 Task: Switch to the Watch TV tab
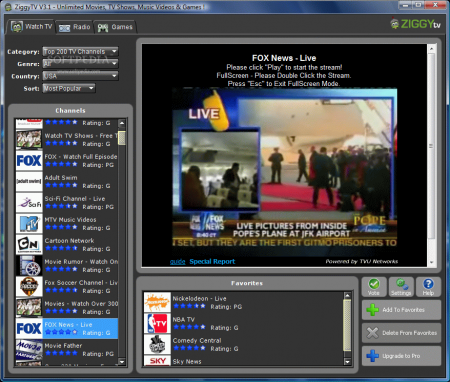[31, 27]
